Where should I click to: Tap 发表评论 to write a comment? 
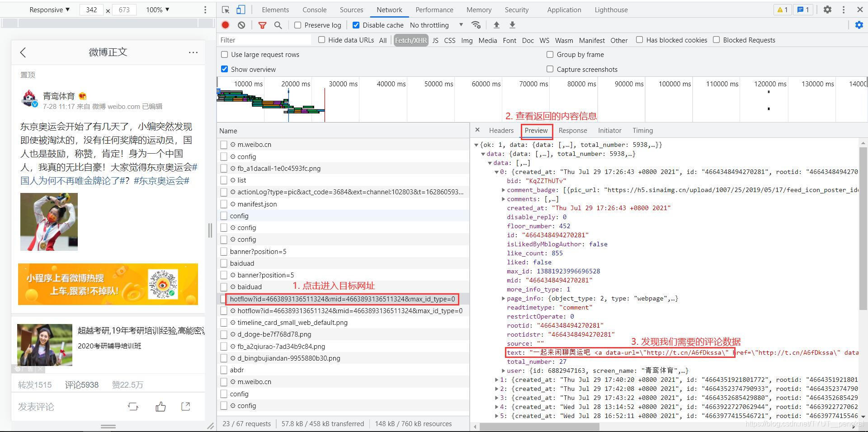click(x=36, y=407)
